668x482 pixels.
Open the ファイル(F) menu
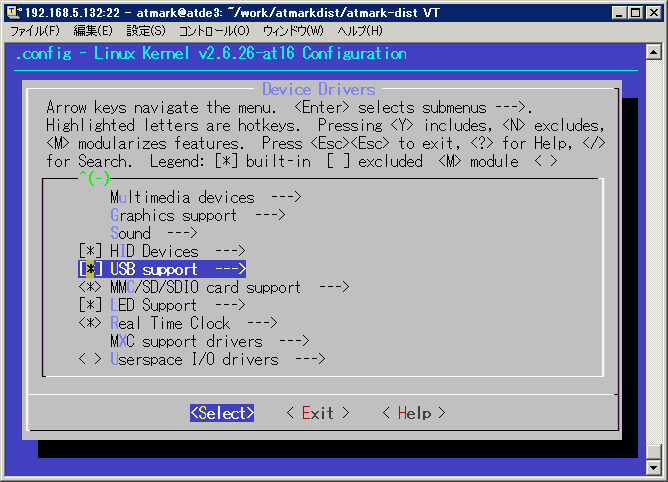pos(35,31)
